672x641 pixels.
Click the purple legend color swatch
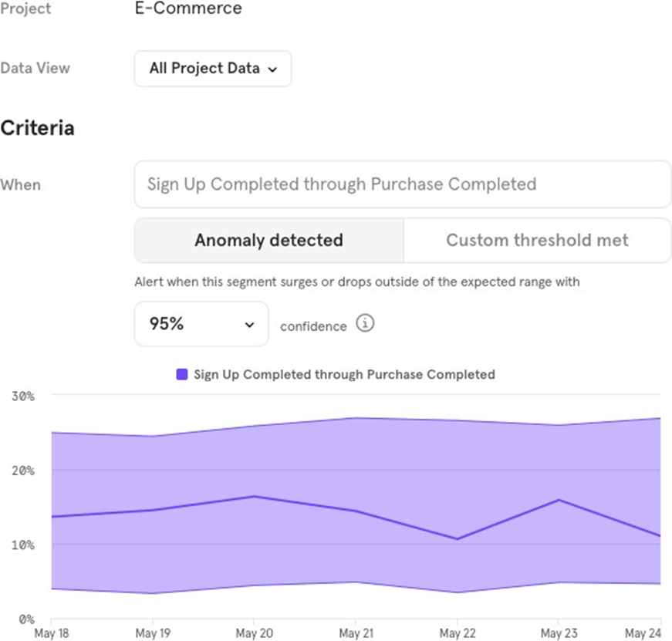pyautogui.click(x=182, y=374)
